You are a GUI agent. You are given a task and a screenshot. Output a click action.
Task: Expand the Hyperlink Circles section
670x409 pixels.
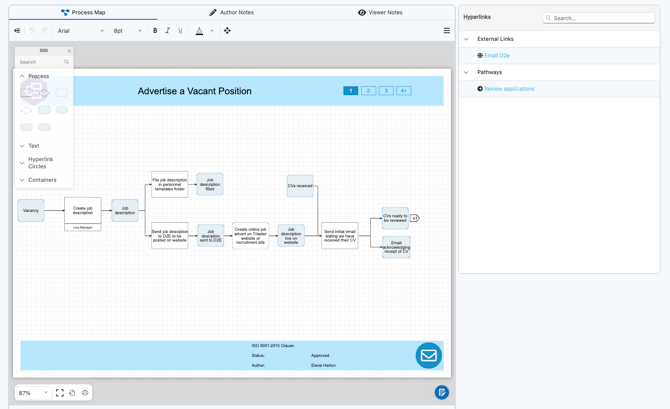point(22,163)
